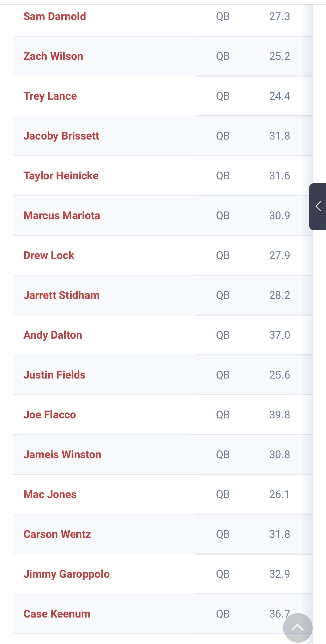Click the Drew Lock name

(x=49, y=256)
